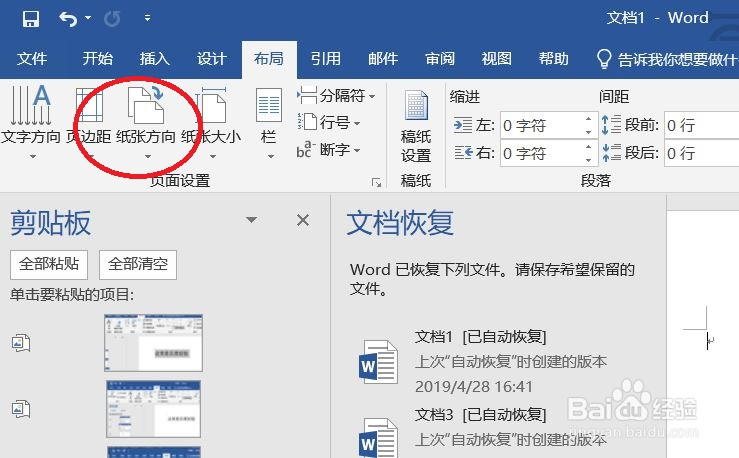Open the 页边距 margins icon

click(x=89, y=105)
